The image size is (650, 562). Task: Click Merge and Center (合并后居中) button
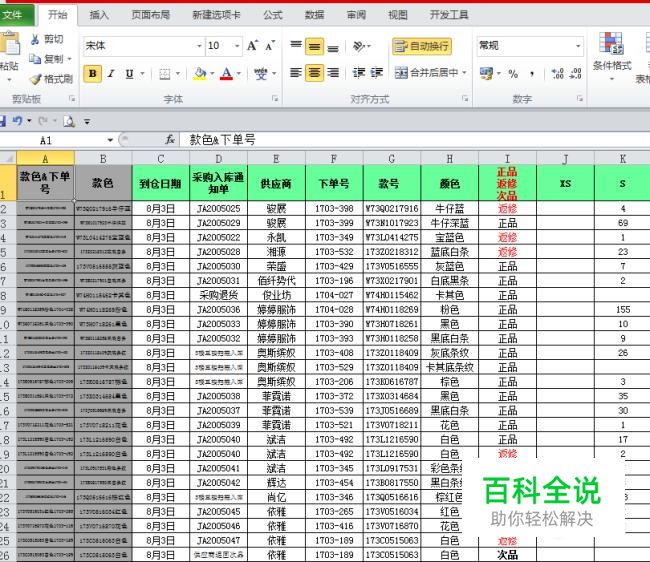(x=426, y=73)
